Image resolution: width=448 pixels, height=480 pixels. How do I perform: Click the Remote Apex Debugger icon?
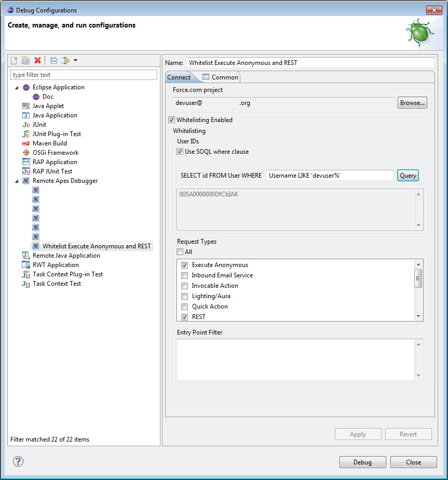tap(26, 181)
